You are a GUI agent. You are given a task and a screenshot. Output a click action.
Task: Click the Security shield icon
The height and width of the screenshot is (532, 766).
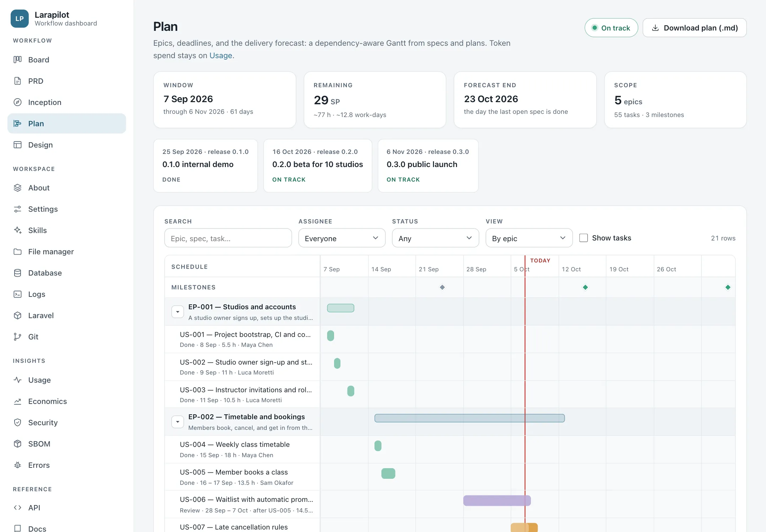point(17,422)
